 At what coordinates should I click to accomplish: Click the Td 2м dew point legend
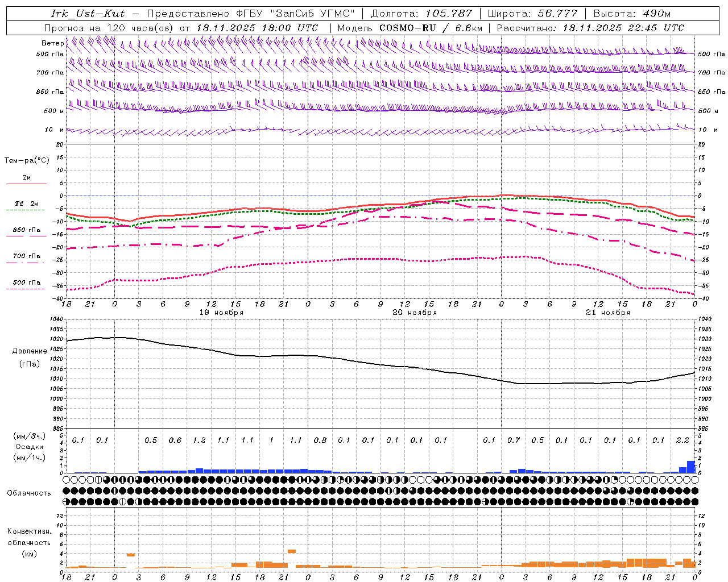[x=26, y=203]
